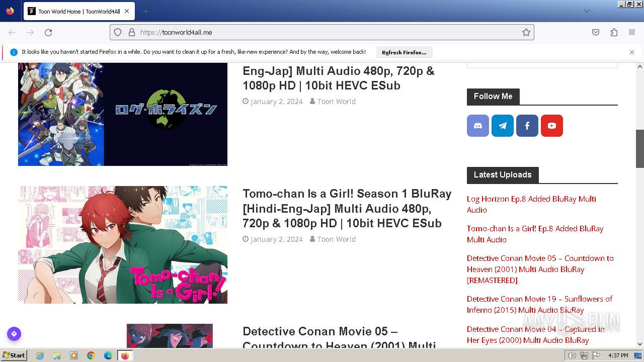Open Action Center flag icon
The height and width of the screenshot is (362, 644).
(595, 355)
